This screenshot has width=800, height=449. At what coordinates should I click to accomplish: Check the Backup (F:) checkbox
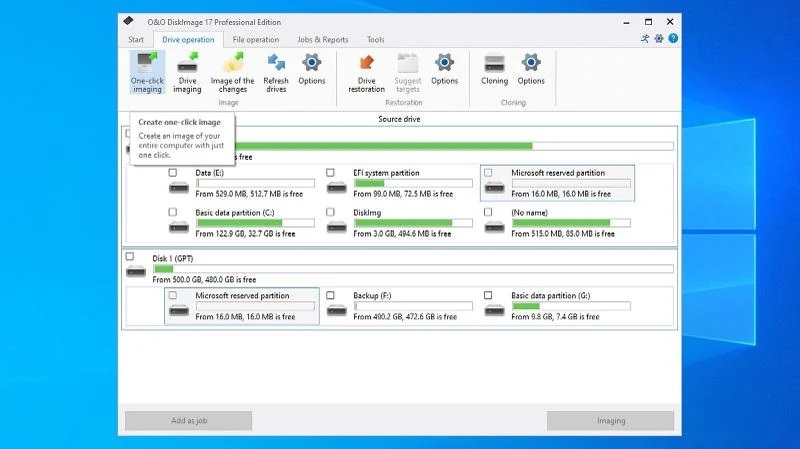[x=330, y=295]
